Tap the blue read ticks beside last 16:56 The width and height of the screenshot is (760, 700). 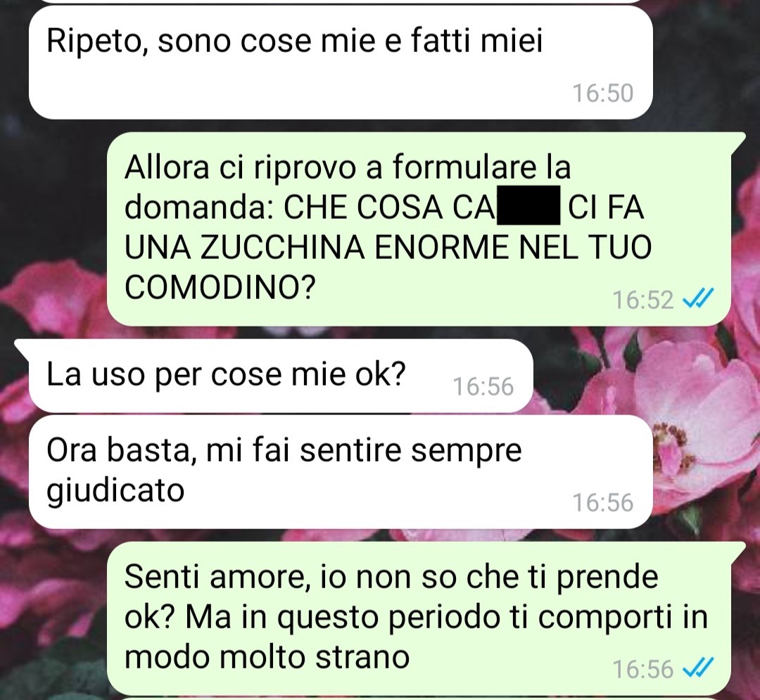[697, 668]
